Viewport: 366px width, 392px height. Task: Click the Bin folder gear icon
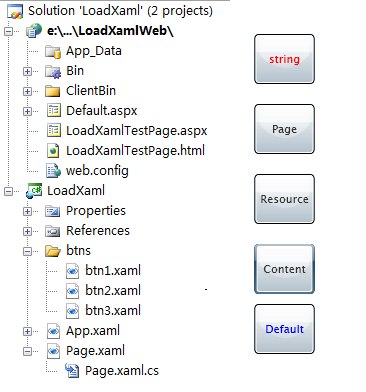coord(53,71)
